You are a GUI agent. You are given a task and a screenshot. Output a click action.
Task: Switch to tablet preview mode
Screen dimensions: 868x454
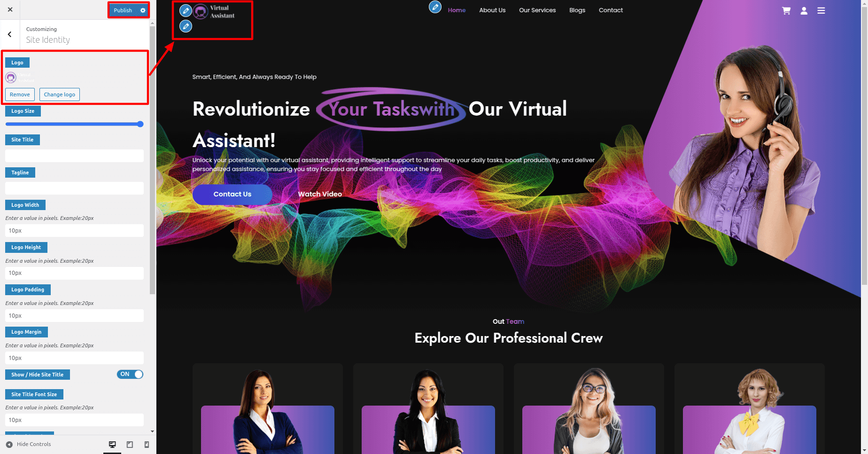130,445
